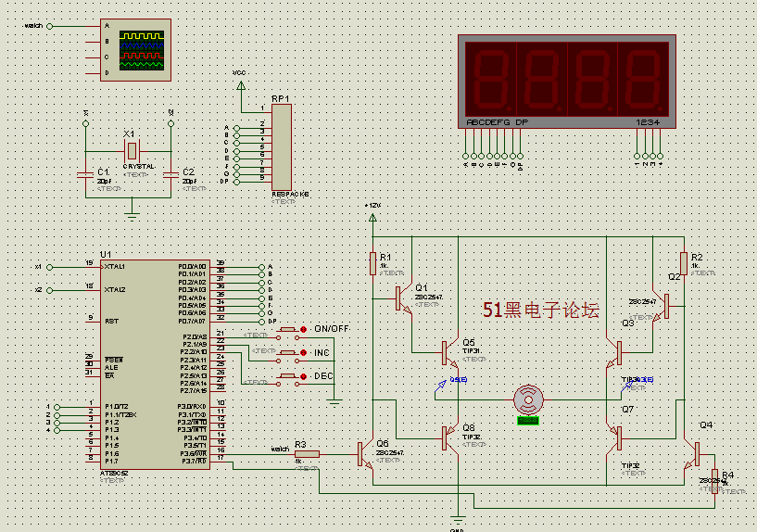
Task: Select transistor Q5 TIP31
Action: point(450,353)
